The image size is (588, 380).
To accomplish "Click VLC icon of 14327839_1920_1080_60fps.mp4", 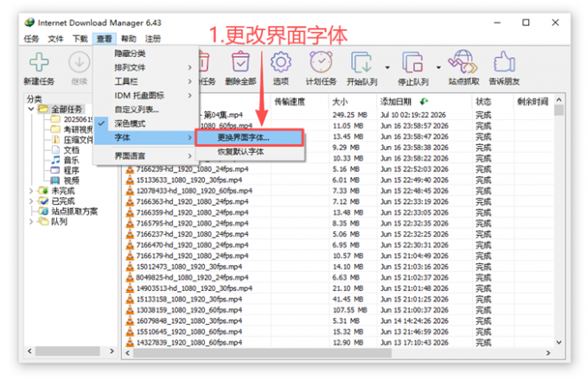I will tap(130, 343).
